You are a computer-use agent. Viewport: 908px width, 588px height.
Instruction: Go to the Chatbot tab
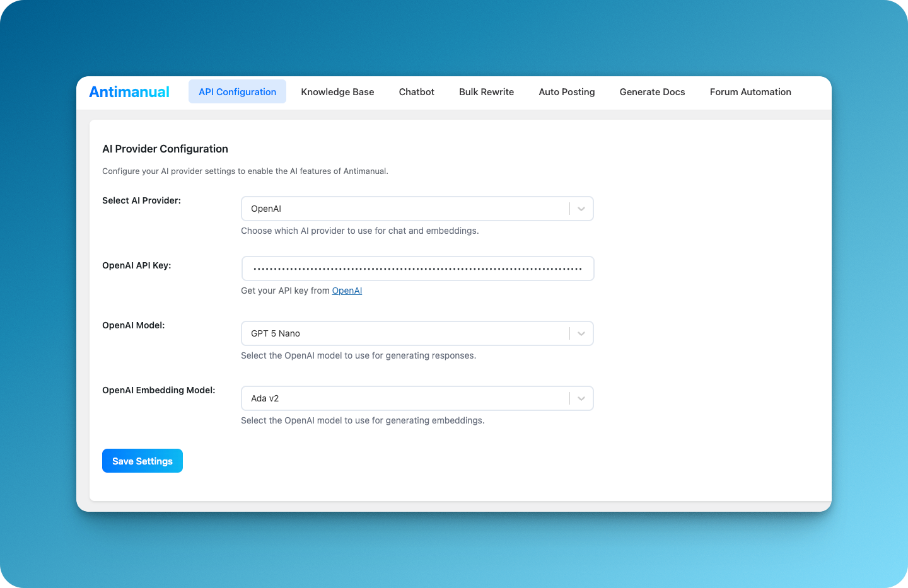(416, 92)
